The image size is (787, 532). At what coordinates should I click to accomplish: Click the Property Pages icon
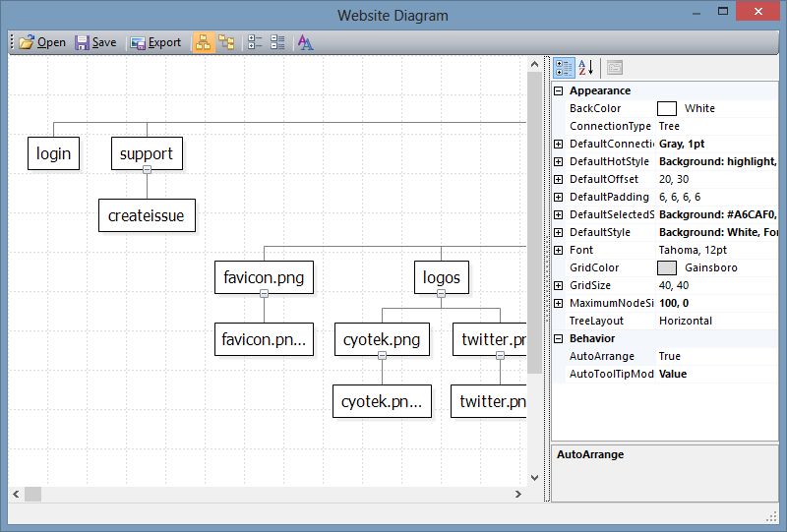614,67
